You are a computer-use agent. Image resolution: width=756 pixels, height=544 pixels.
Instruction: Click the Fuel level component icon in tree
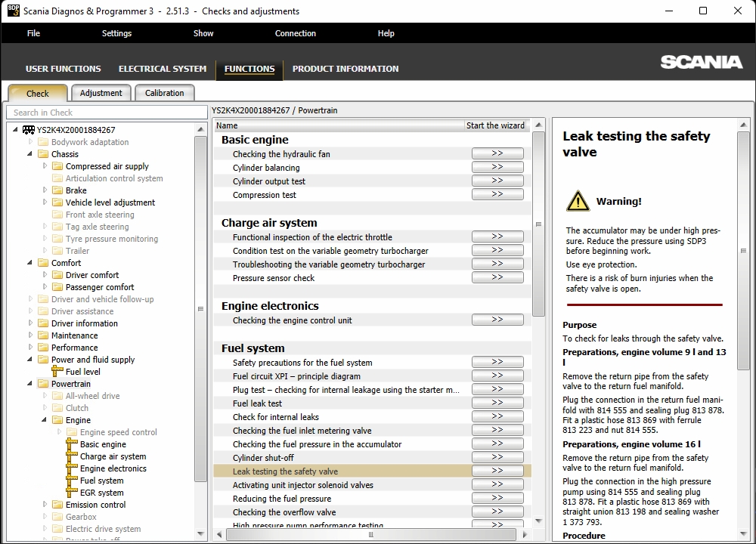(57, 372)
